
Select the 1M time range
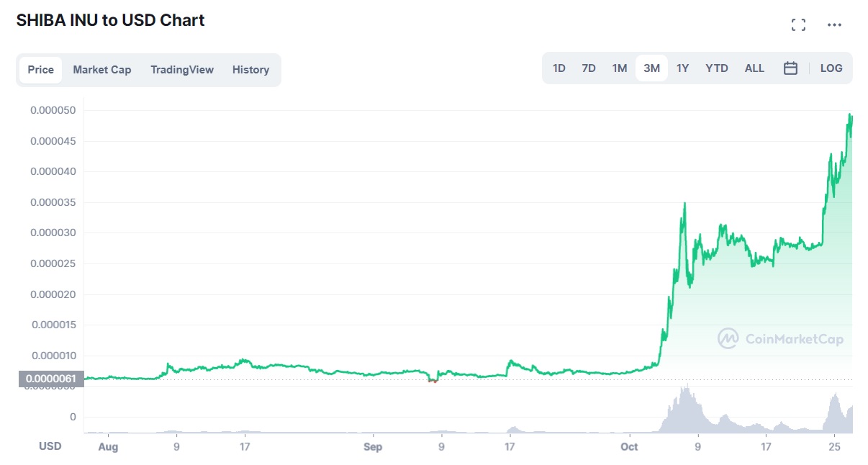click(x=620, y=68)
